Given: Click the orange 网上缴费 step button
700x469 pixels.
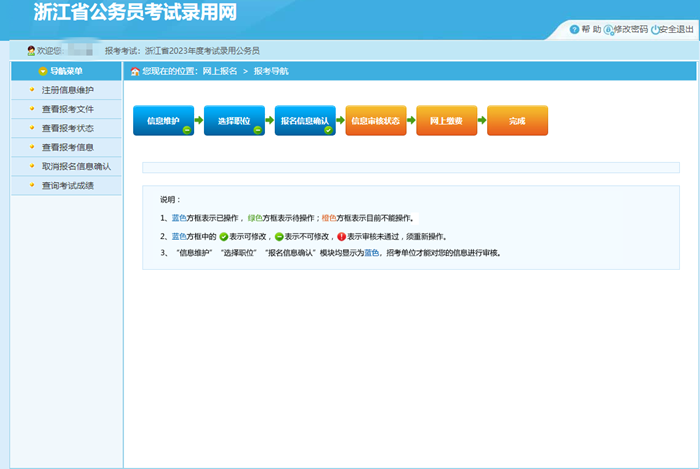Looking at the screenshot, I should pyautogui.click(x=446, y=120).
